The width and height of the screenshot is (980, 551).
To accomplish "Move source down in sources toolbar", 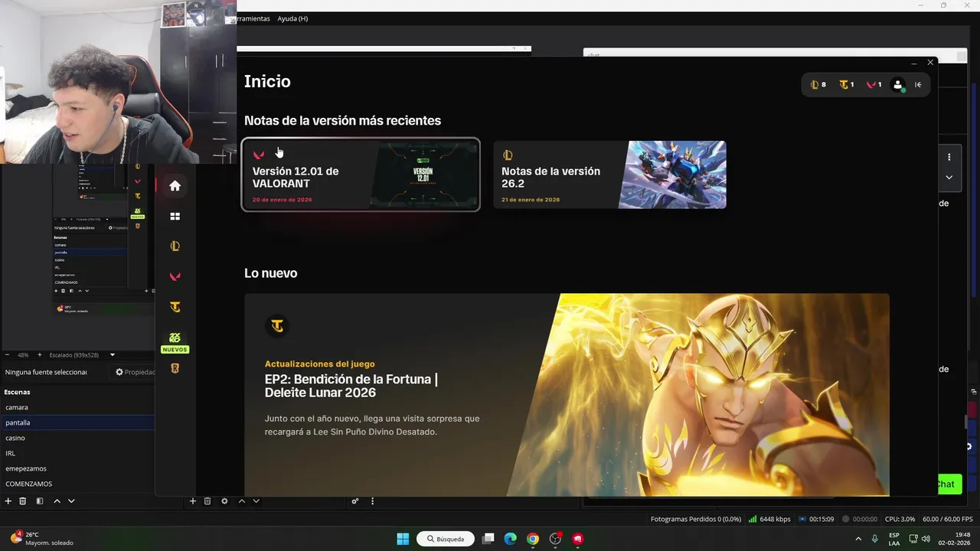I will [x=256, y=501].
